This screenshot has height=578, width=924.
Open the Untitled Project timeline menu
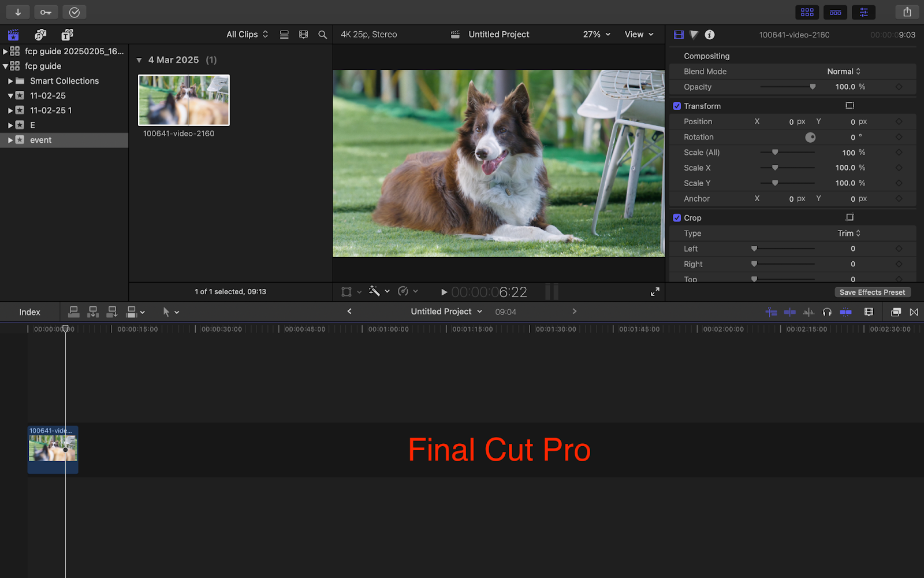[x=446, y=312]
